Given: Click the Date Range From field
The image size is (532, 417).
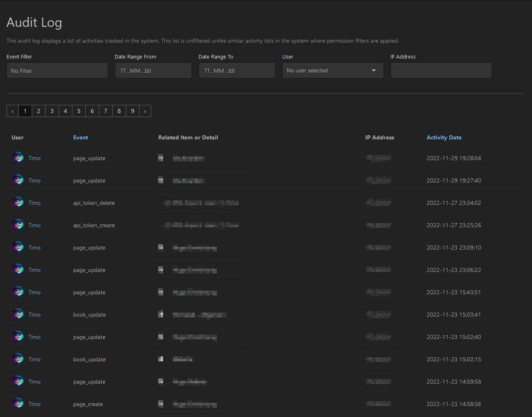Looking at the screenshot, I should pyautogui.click(x=153, y=70).
